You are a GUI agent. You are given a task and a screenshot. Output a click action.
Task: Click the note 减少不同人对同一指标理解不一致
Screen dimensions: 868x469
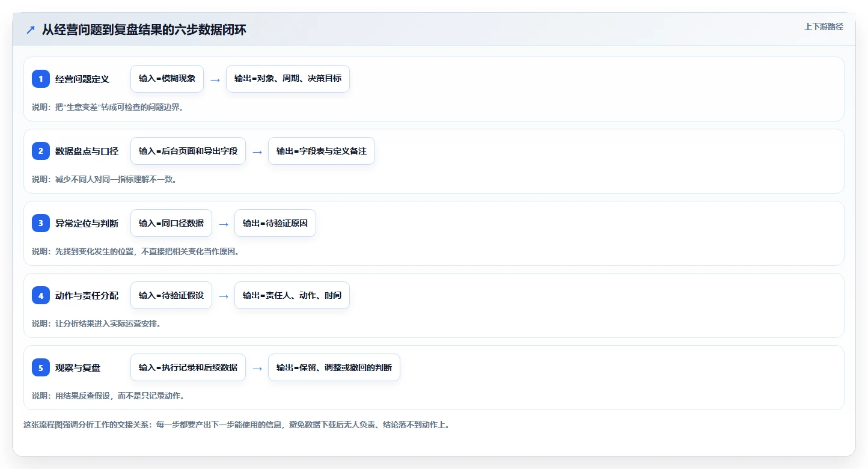click(x=104, y=179)
